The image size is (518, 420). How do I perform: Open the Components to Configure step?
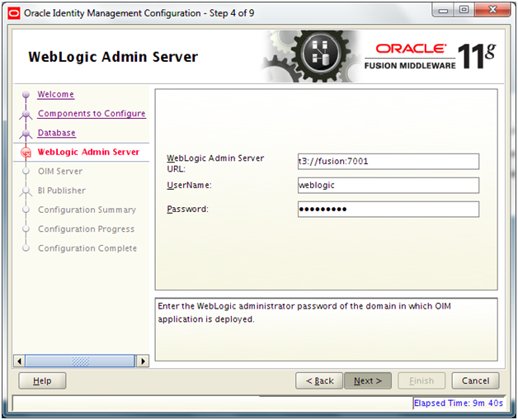[x=92, y=113]
